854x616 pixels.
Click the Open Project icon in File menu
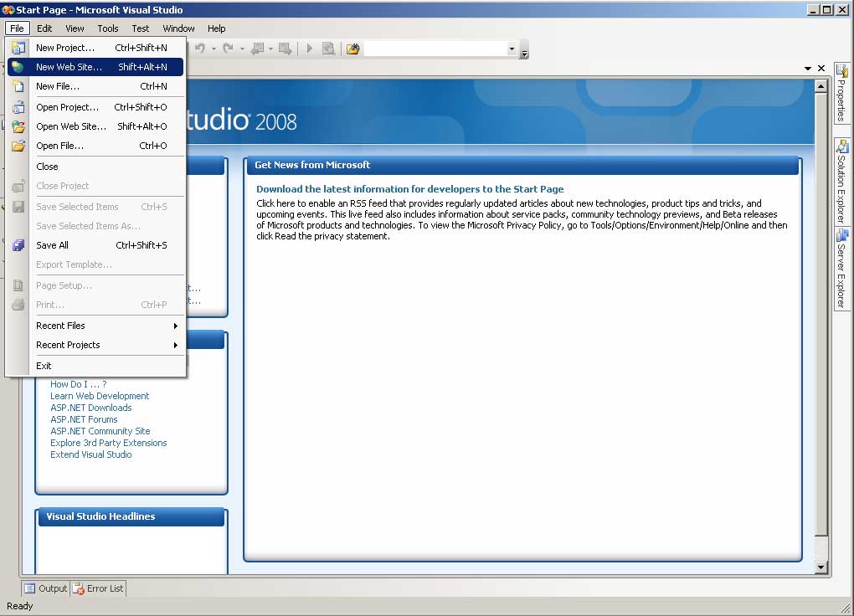point(18,107)
